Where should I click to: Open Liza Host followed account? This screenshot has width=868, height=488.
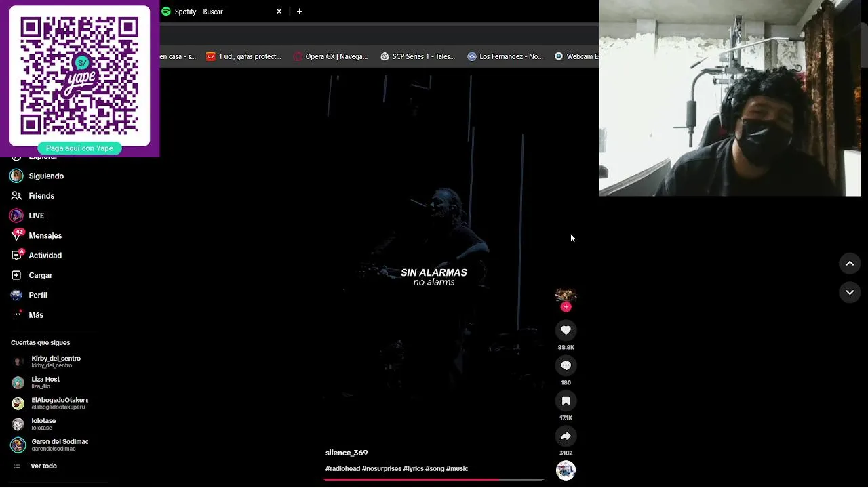coord(45,382)
